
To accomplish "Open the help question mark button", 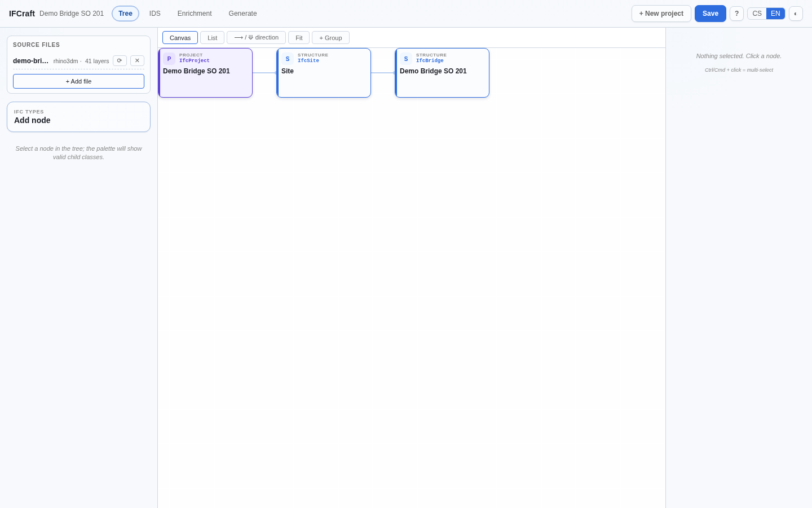I will [x=736, y=14].
